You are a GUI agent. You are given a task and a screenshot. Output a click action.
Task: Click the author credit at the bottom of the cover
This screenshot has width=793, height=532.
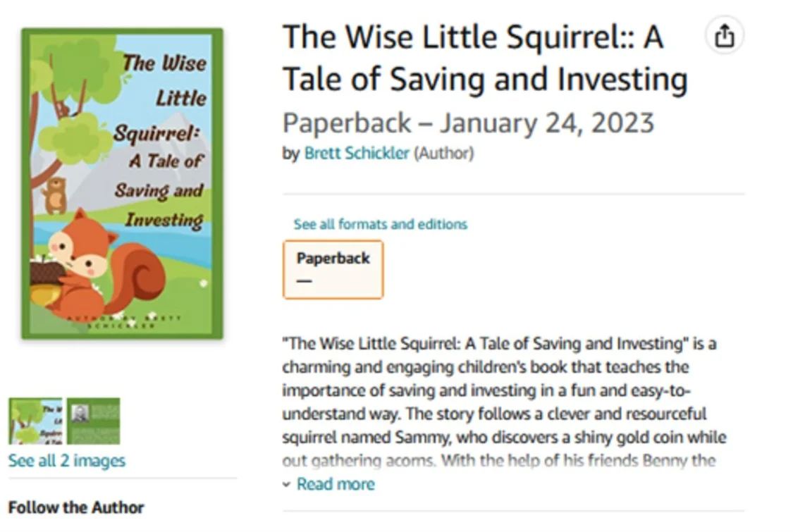coord(123,321)
